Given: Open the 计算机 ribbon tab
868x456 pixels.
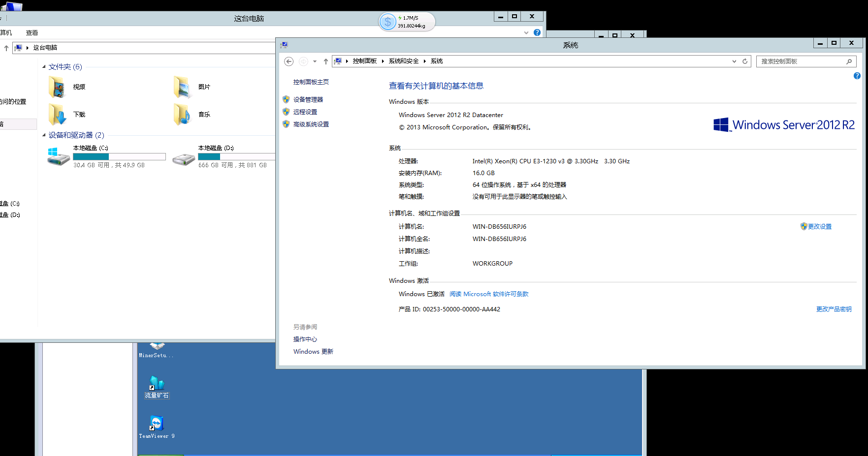Looking at the screenshot, I should click(6, 32).
